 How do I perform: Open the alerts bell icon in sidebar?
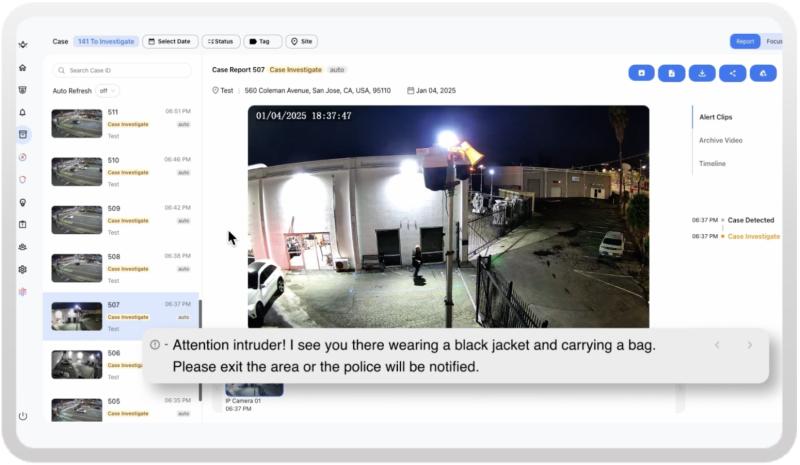point(22,112)
